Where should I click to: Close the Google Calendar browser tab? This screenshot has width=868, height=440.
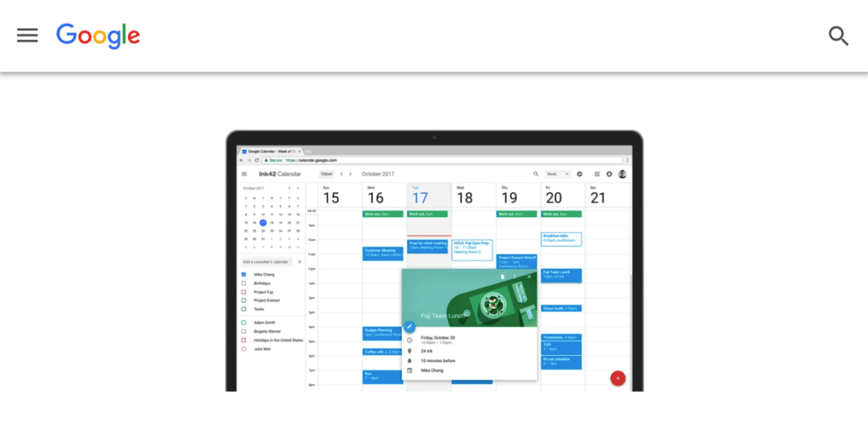(299, 151)
